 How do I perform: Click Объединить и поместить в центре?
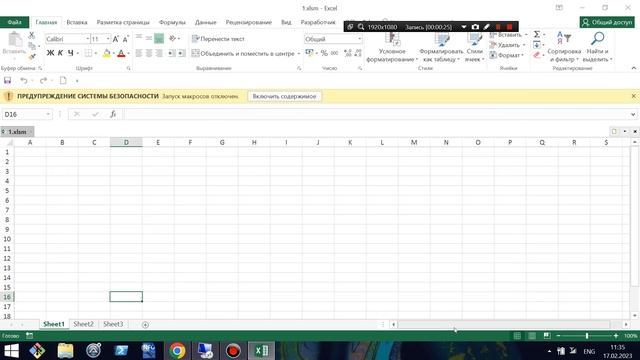[243, 53]
